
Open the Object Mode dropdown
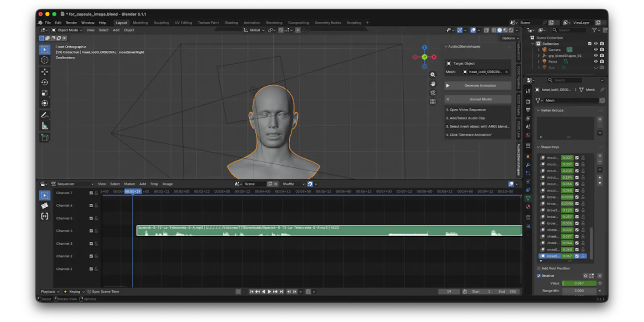[x=67, y=30]
